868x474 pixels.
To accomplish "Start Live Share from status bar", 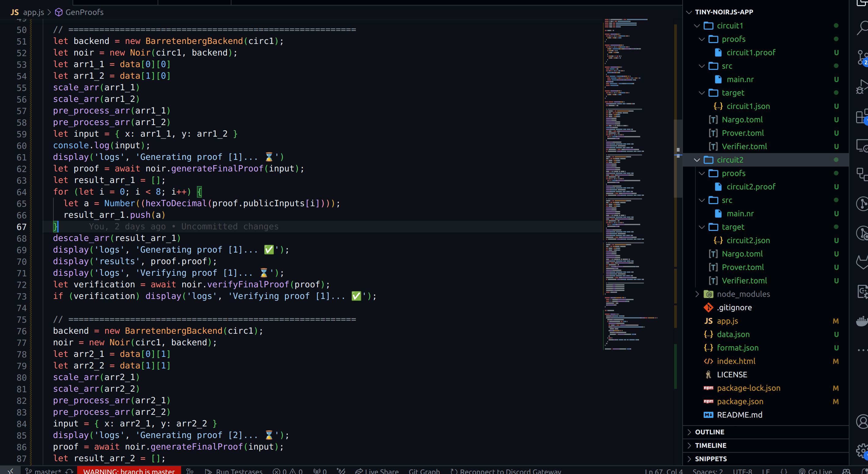I will [x=377, y=471].
